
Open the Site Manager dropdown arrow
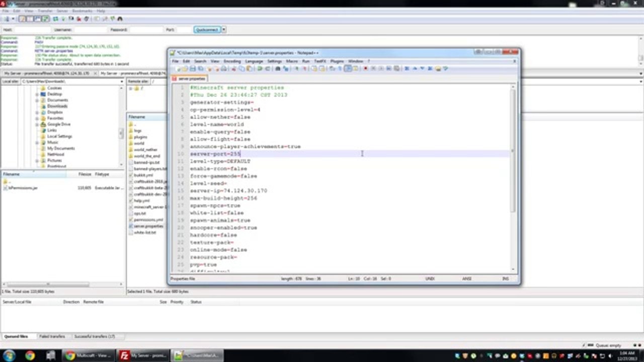pyautogui.click(x=13, y=19)
